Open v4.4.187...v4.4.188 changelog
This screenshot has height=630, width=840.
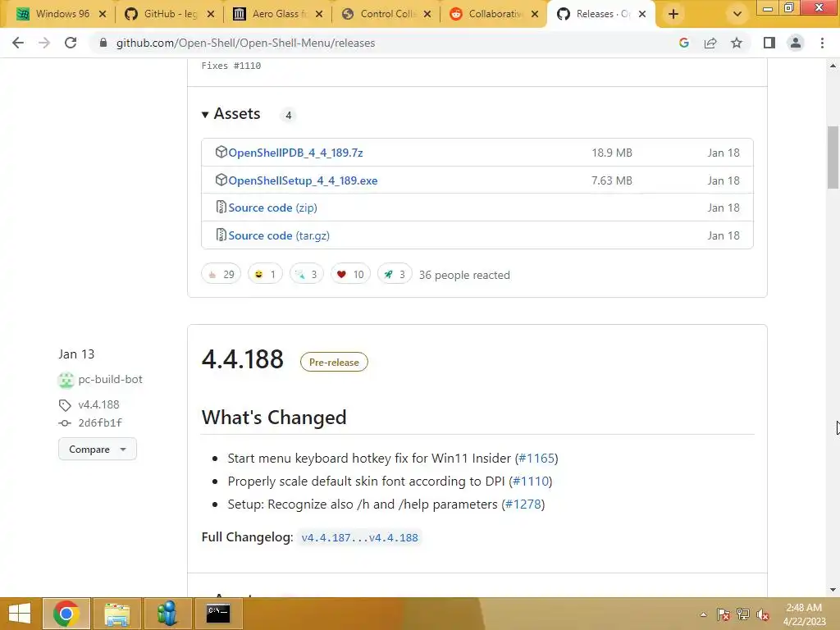[359, 537]
